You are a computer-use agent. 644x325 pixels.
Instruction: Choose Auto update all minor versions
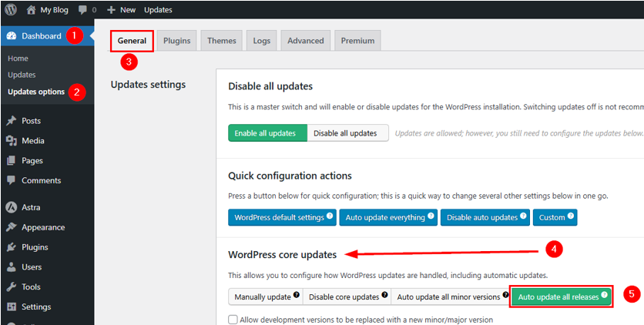click(451, 297)
